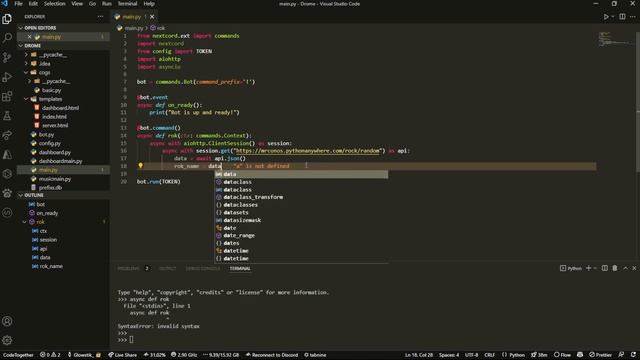Viewport: 640px width, 360px height.
Task: Change CRLF end of line sequence
Action: (x=490, y=355)
